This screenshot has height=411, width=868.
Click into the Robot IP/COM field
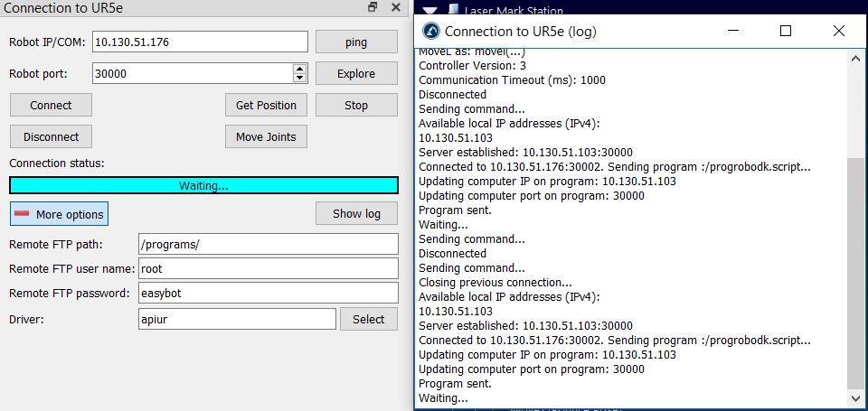(x=199, y=42)
